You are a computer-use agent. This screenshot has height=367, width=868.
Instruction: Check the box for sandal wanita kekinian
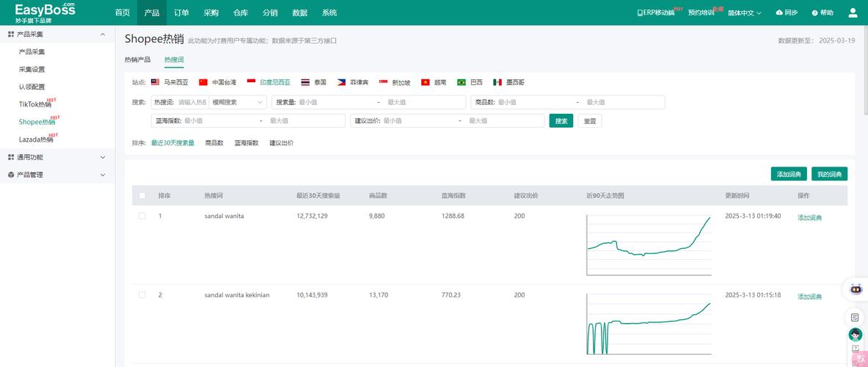click(x=142, y=295)
